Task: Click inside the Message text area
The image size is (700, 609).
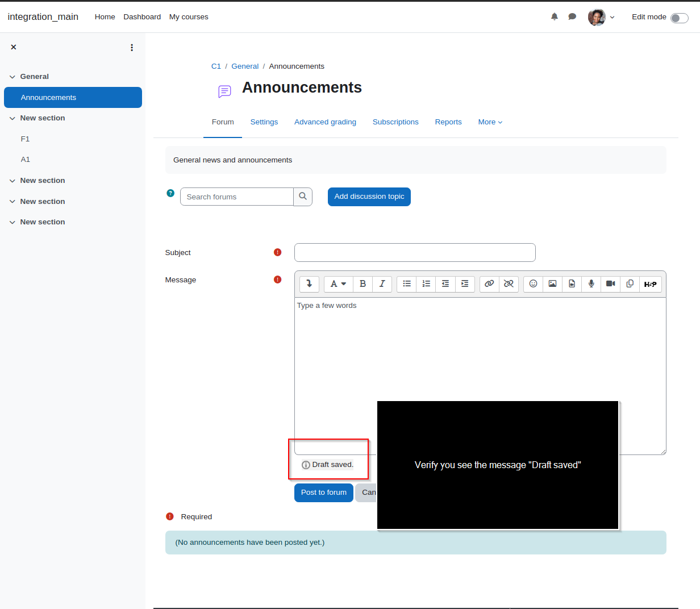Action: click(480, 376)
